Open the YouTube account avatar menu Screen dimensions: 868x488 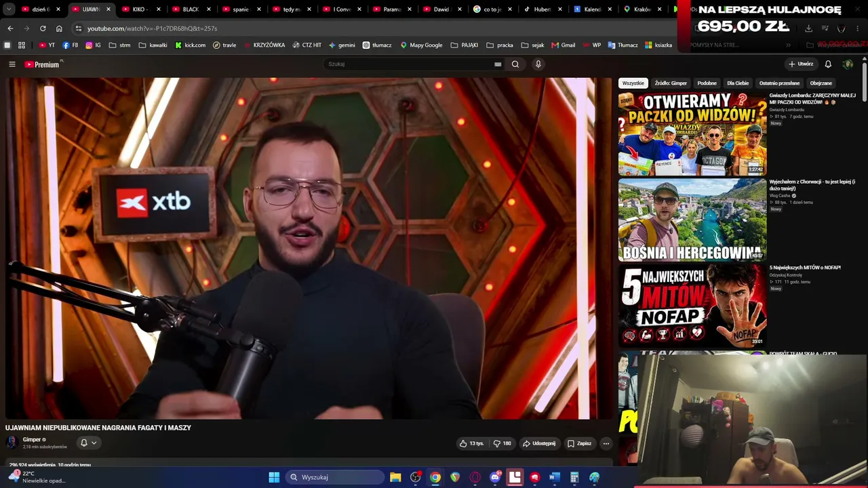pyautogui.click(x=848, y=64)
